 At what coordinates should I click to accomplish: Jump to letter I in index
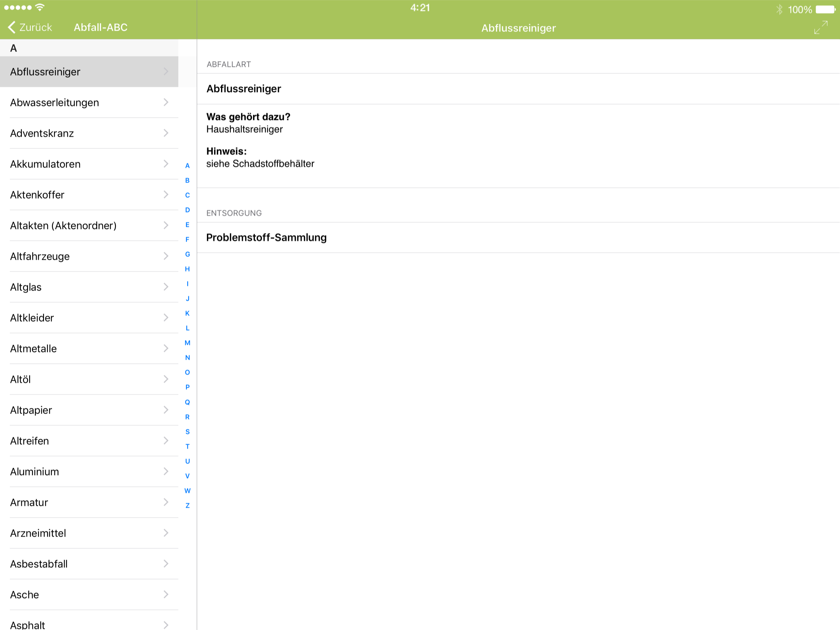188,284
